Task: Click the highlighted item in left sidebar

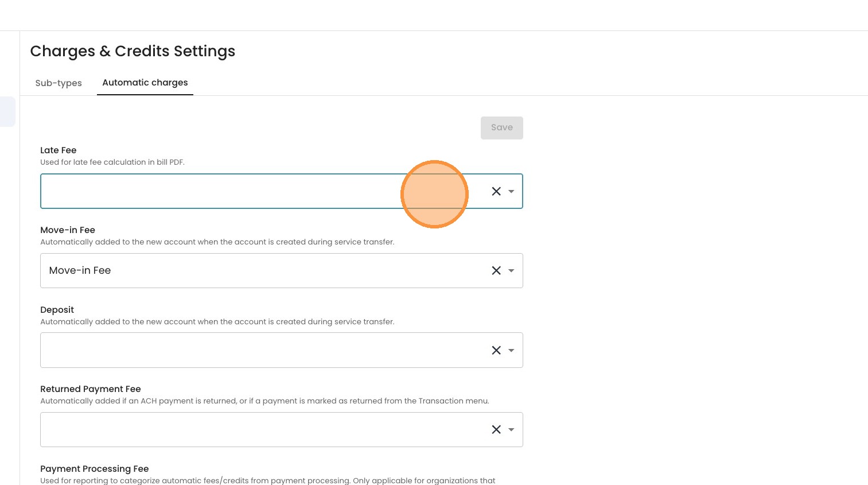Action: coord(7,111)
